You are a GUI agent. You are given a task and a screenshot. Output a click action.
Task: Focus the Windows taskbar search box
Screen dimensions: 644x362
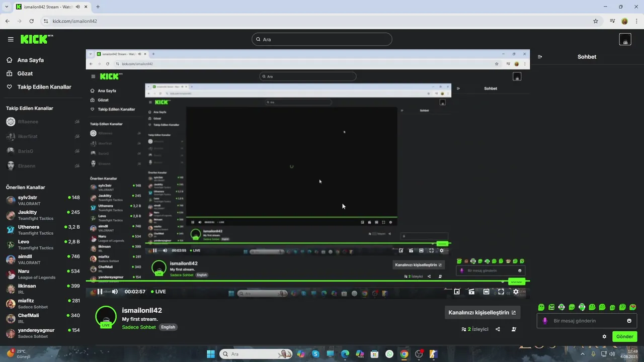coord(255,354)
